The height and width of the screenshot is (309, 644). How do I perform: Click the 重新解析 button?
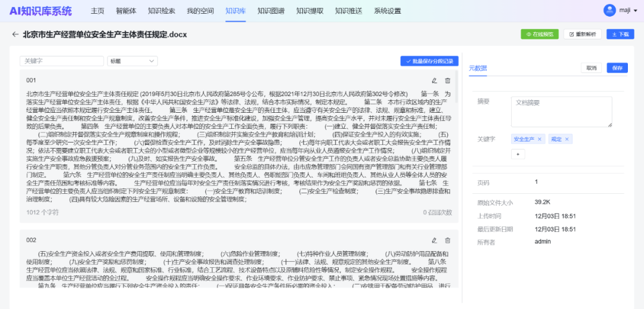(x=583, y=34)
